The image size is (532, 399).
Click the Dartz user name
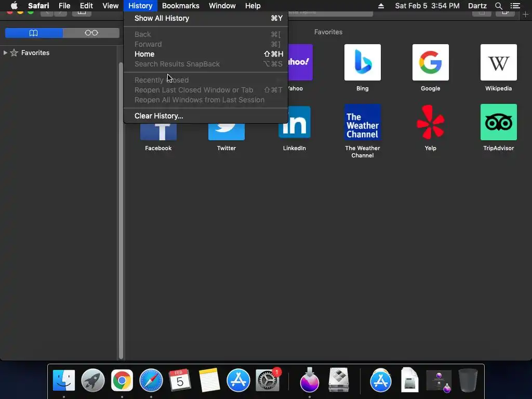pyautogui.click(x=477, y=6)
